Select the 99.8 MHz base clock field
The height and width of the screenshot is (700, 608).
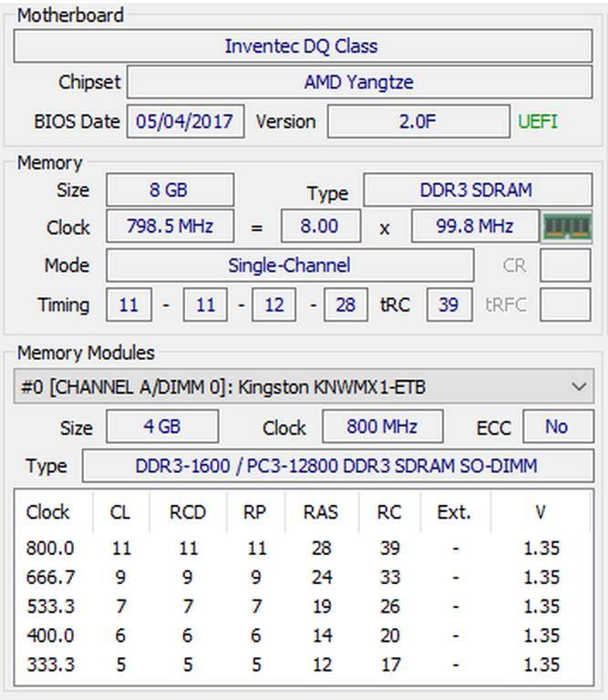tap(474, 226)
